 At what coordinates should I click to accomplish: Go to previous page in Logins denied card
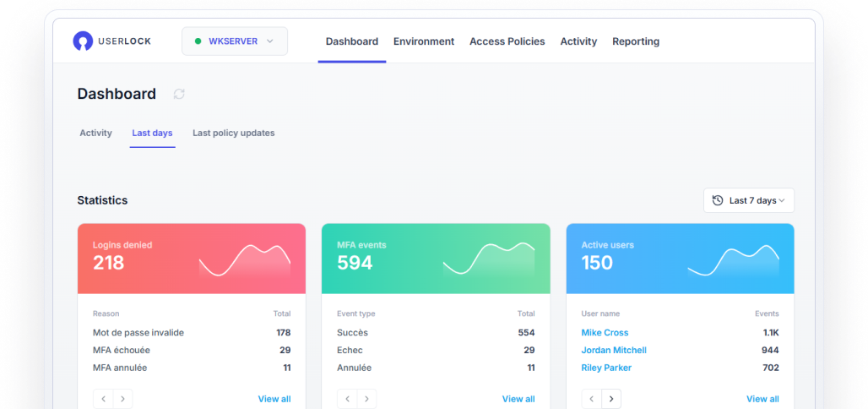click(103, 399)
